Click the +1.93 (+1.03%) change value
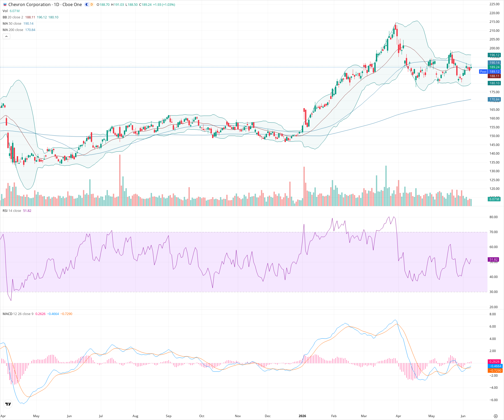 (x=164, y=4)
